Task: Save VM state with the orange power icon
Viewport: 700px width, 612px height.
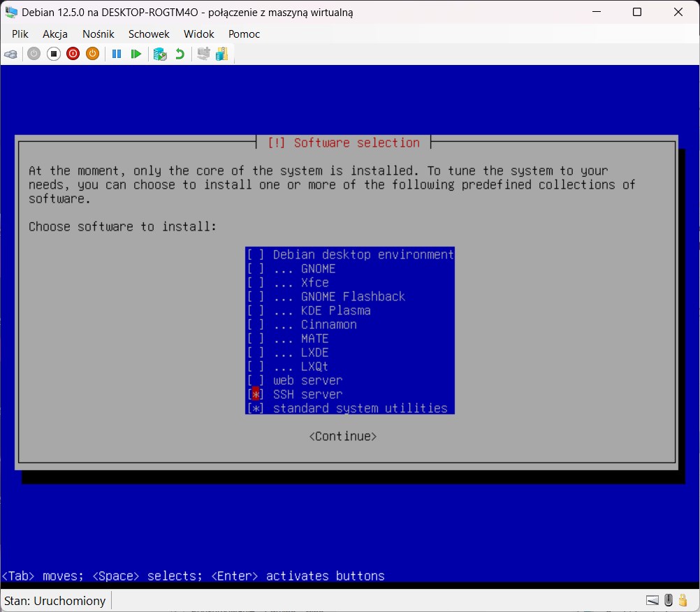Action: coord(92,54)
